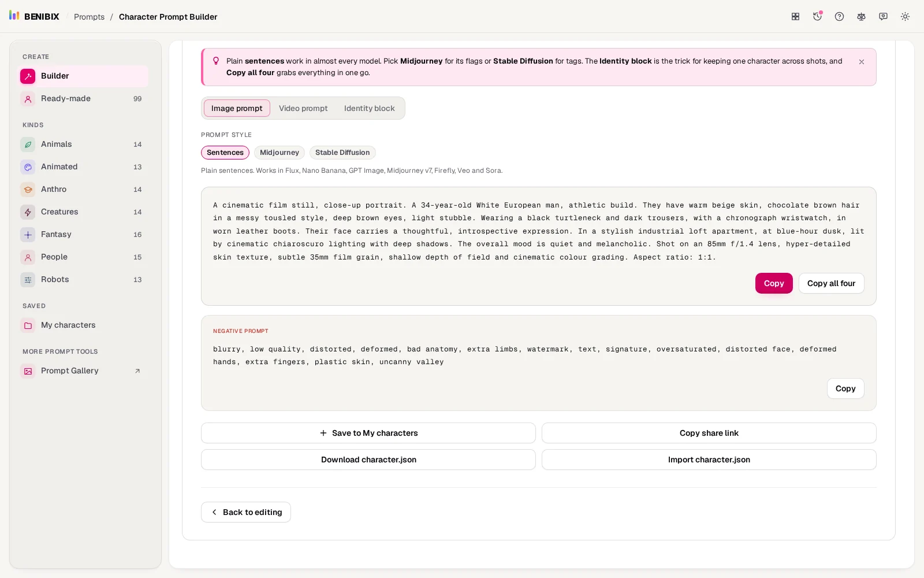Open the history icon with pink notification dot
Viewport: 924px width, 578px height.
click(817, 17)
